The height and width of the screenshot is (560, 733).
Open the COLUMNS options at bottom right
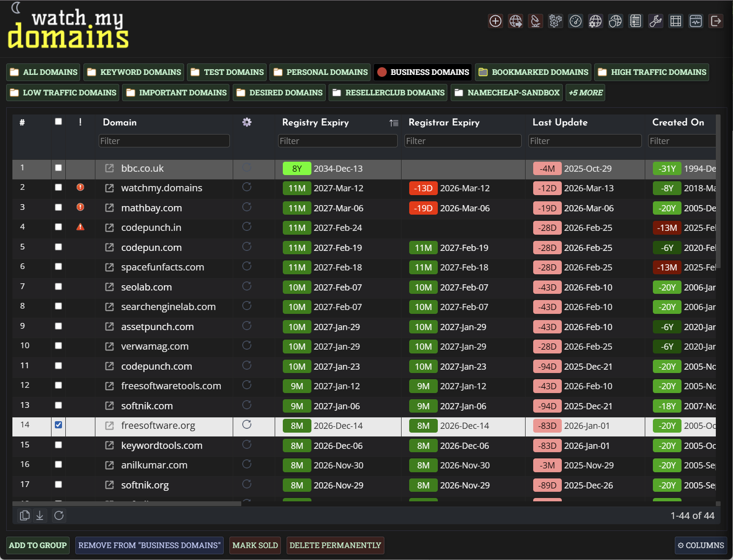[x=701, y=545]
